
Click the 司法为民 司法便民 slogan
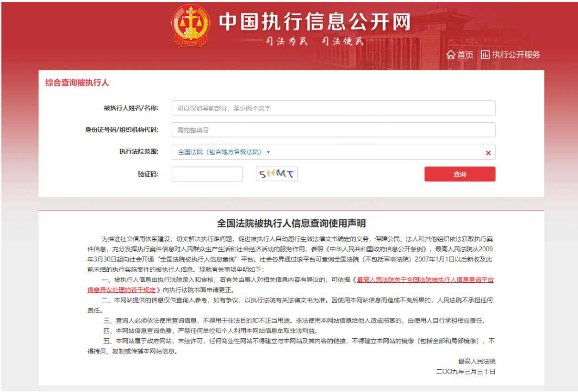314,42
